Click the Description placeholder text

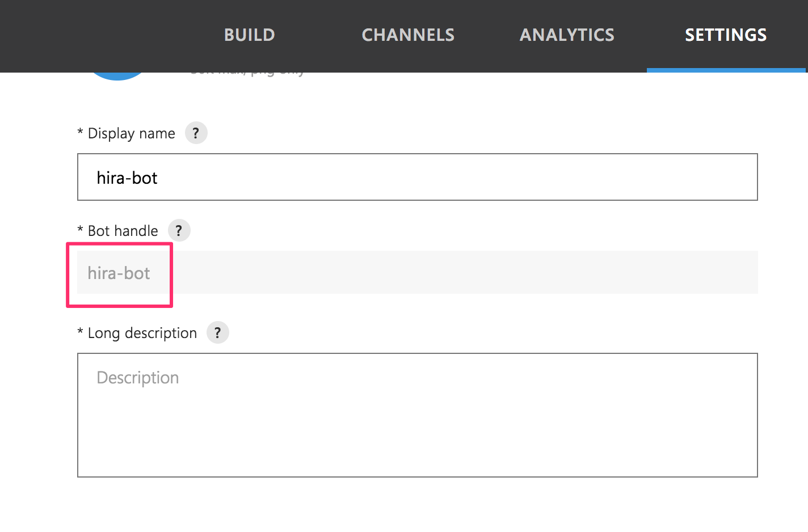[x=137, y=377]
